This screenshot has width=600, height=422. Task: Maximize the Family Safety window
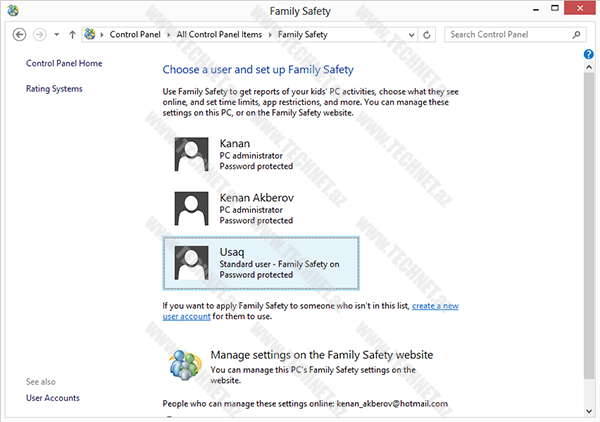[x=555, y=8]
